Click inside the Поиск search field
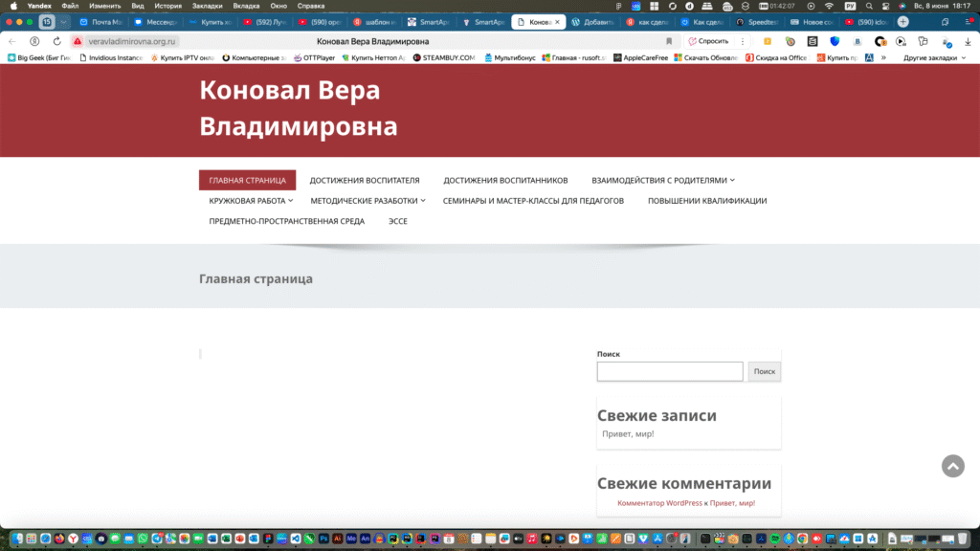980x551 pixels. (x=669, y=371)
